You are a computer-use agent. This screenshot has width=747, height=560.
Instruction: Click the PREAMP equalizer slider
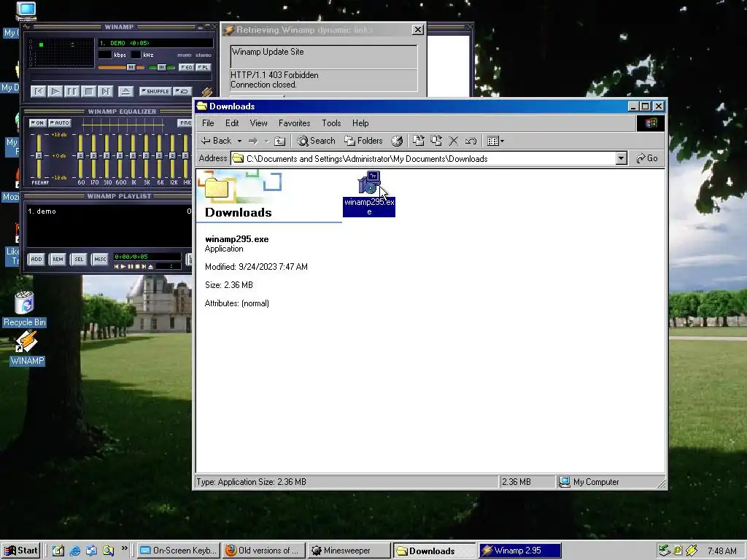[x=39, y=156]
